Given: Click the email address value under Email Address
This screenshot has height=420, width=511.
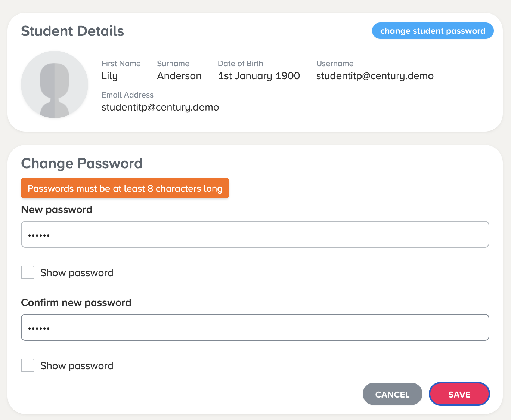Looking at the screenshot, I should click(x=160, y=107).
